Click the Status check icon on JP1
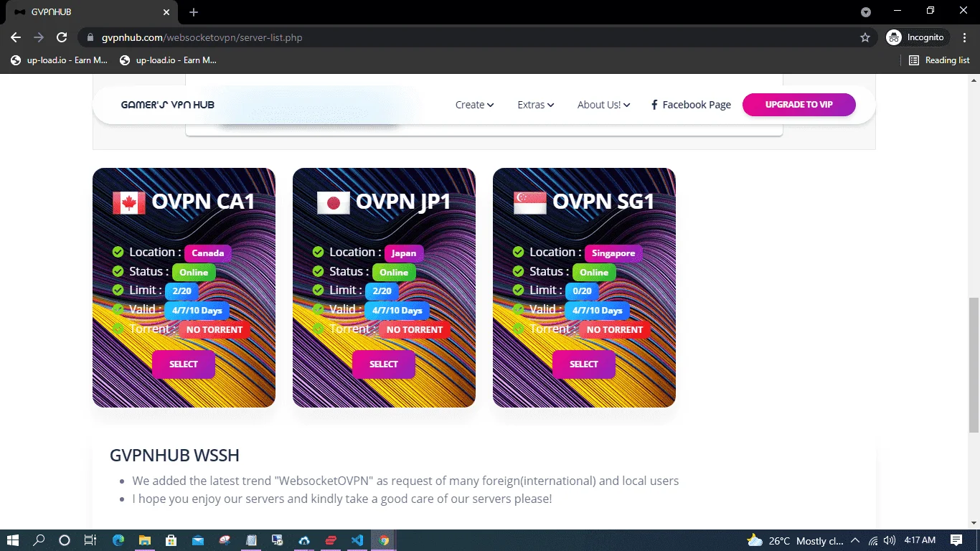This screenshot has height=551, width=980. pos(319,271)
